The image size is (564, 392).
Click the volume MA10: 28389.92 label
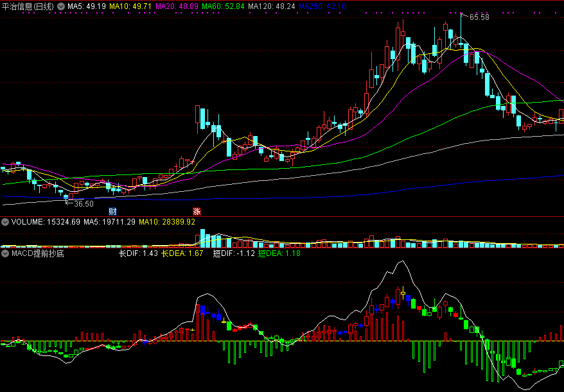[x=167, y=222]
